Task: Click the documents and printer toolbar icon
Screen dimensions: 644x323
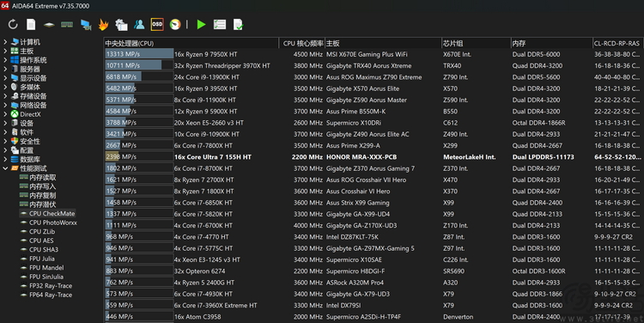Action: click(x=121, y=25)
